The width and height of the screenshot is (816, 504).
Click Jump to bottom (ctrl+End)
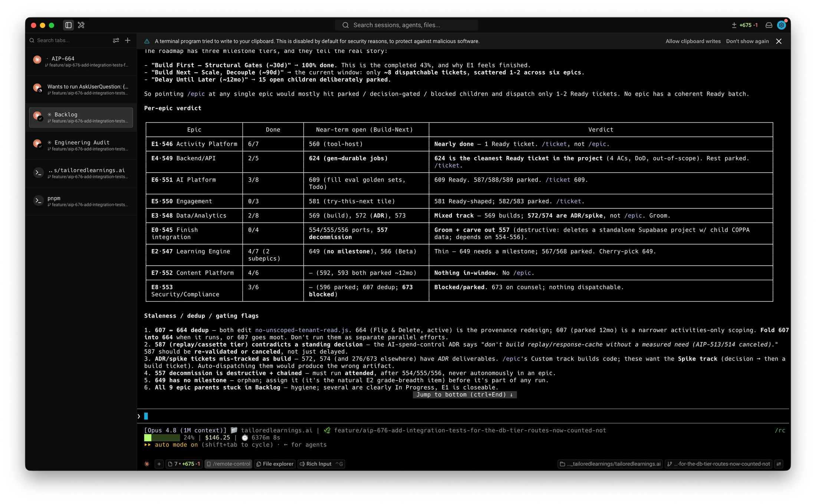coord(464,395)
